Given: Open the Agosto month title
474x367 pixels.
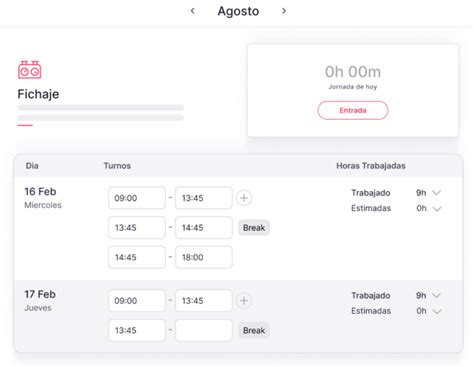Looking at the screenshot, I should [x=238, y=11].
